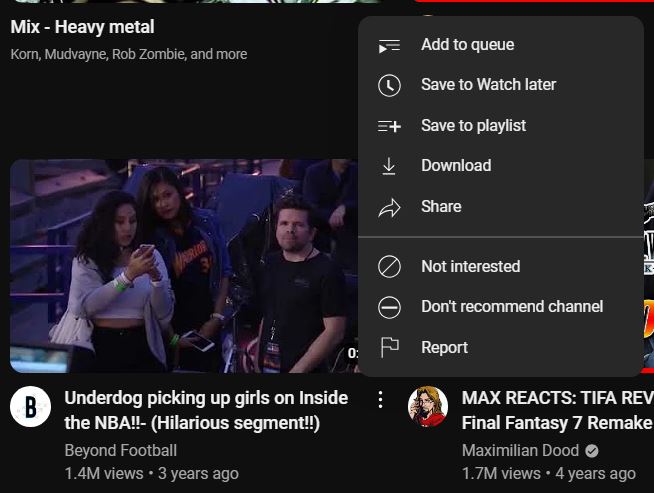Visit the Beyond Football channel name link

[120, 451]
